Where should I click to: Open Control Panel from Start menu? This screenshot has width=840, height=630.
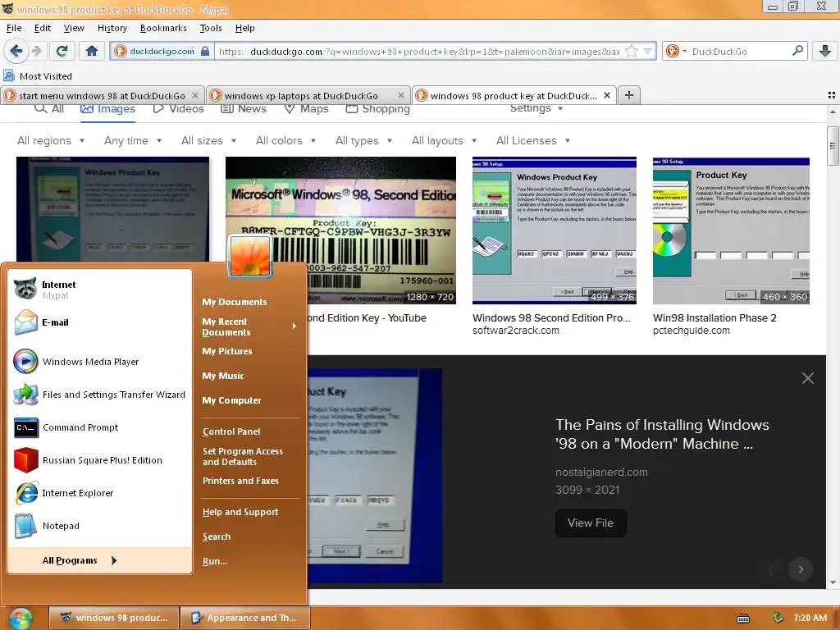tap(231, 431)
